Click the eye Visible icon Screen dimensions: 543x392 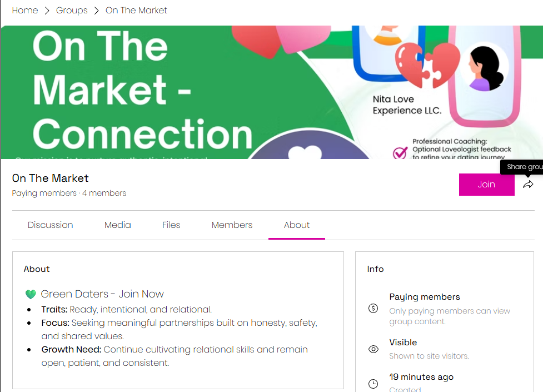pyautogui.click(x=373, y=349)
